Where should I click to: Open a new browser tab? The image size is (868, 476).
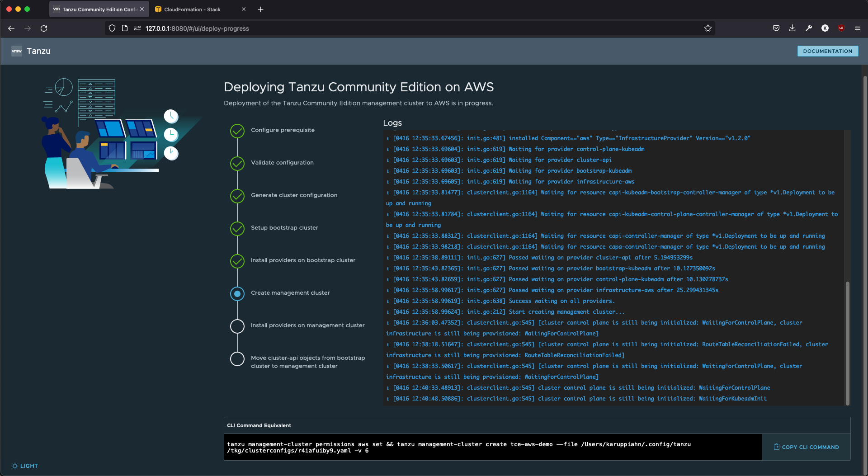[x=260, y=9]
